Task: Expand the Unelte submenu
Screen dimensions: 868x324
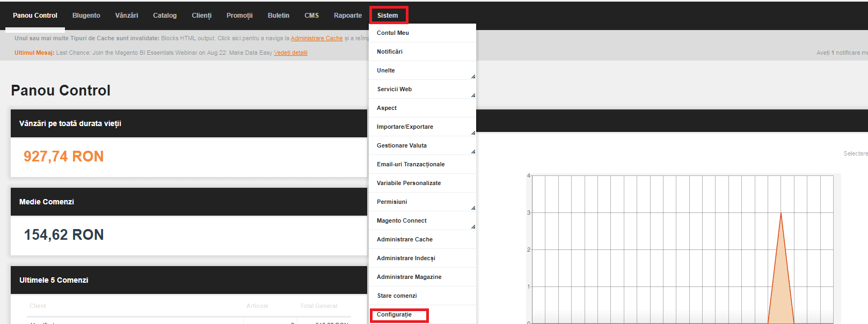Action: pos(422,70)
